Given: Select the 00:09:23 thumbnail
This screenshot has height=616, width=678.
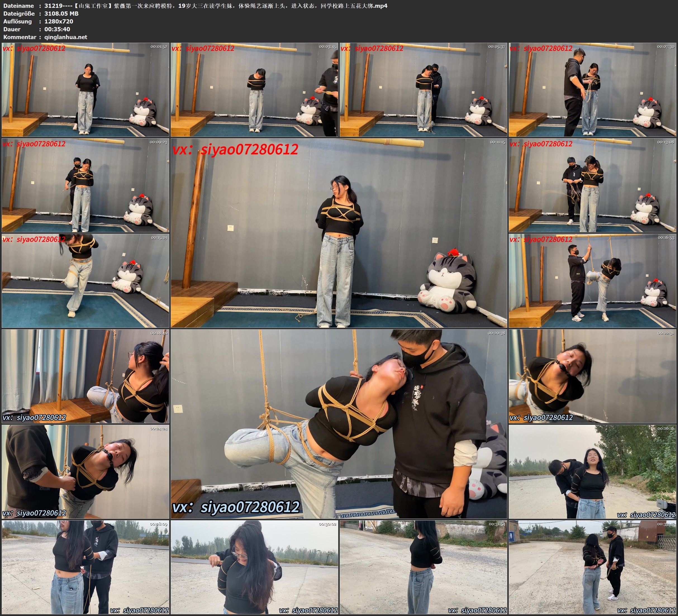Looking at the screenshot, I should click(85, 185).
